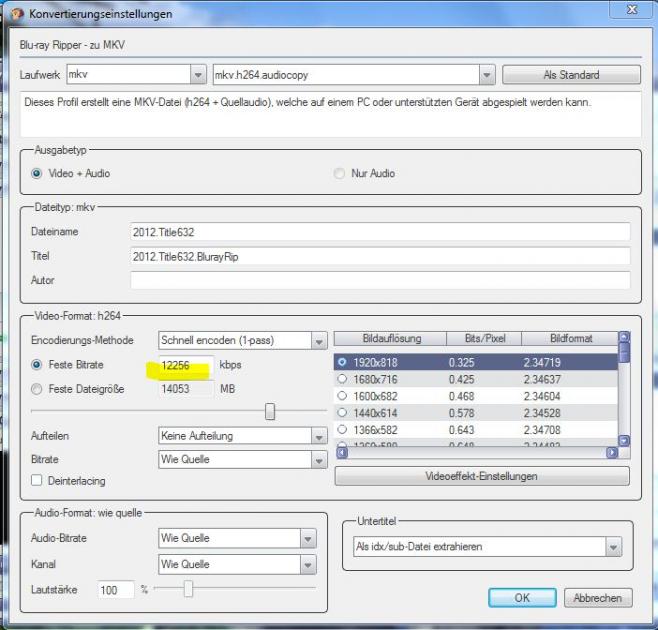Viewport: 658px width, 630px height.
Task: Click the Abbrechen button
Action: pyautogui.click(x=598, y=598)
